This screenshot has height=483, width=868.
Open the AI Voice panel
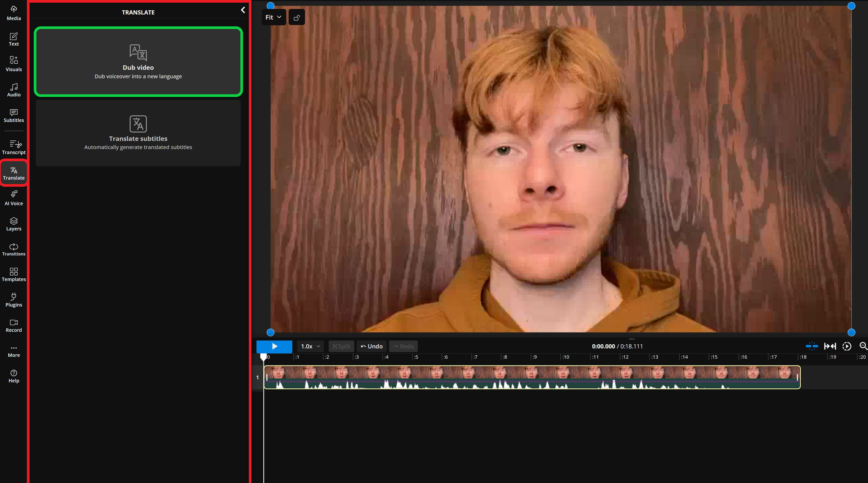coord(13,198)
